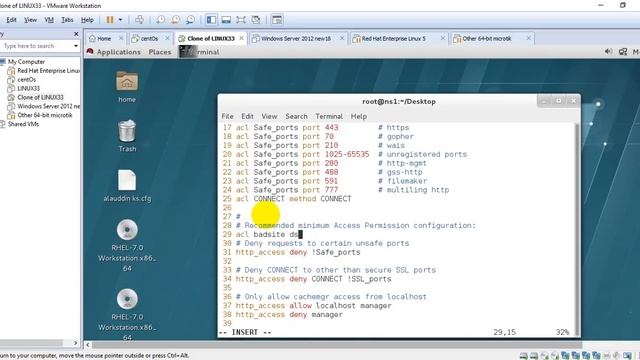The height and width of the screenshot is (360, 640).
Task: Open the Trash desktop icon
Action: (x=127, y=136)
